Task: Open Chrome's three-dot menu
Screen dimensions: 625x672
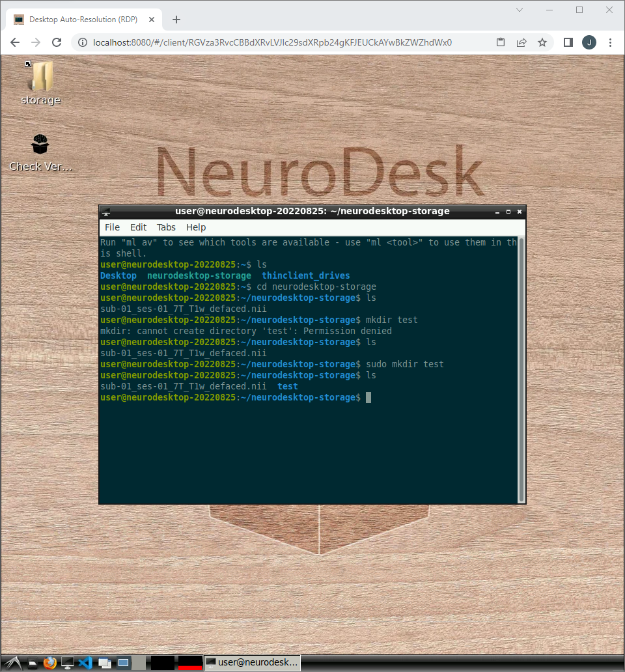Action: coord(610,42)
